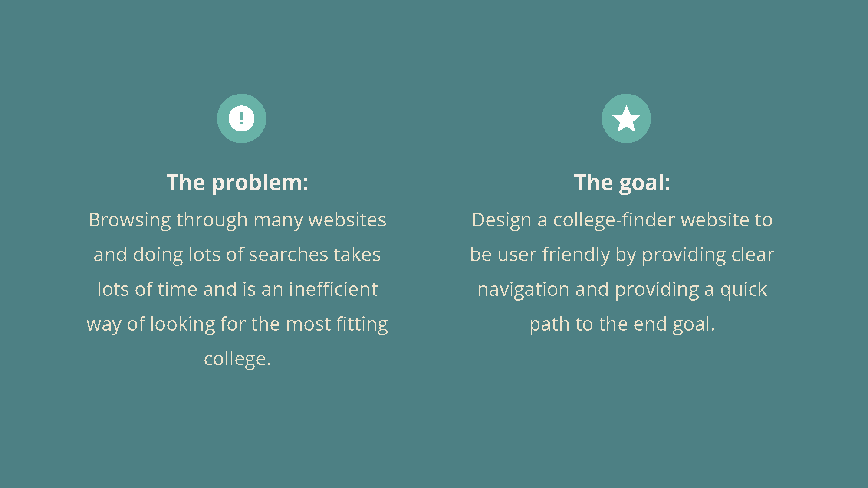868x488 pixels.
Task: Click the exclamation mark alert icon
Action: (241, 118)
